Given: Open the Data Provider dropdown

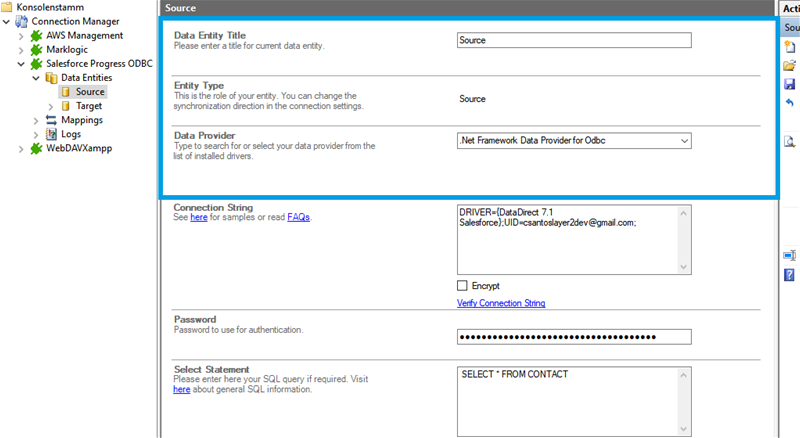Looking at the screenshot, I should 684,141.
